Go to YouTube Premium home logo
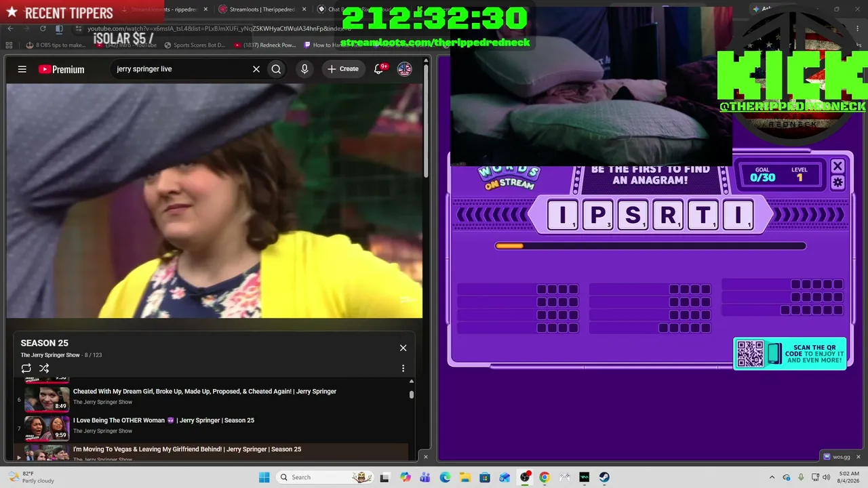868x488 pixels. (61, 69)
